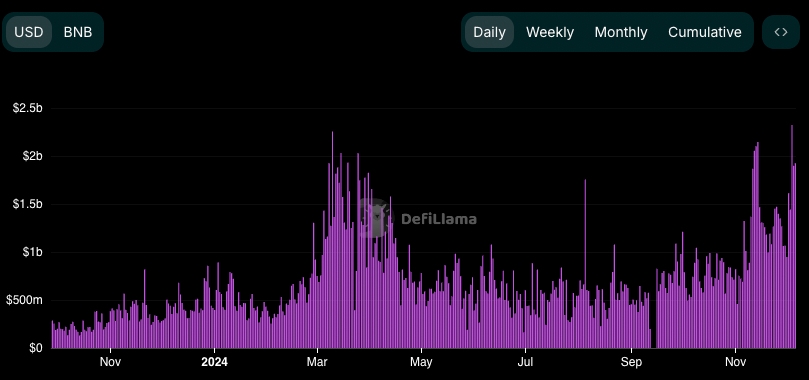Viewport: 809px width, 380px height.
Task: Switch denomination to BNB
Action: point(78,32)
